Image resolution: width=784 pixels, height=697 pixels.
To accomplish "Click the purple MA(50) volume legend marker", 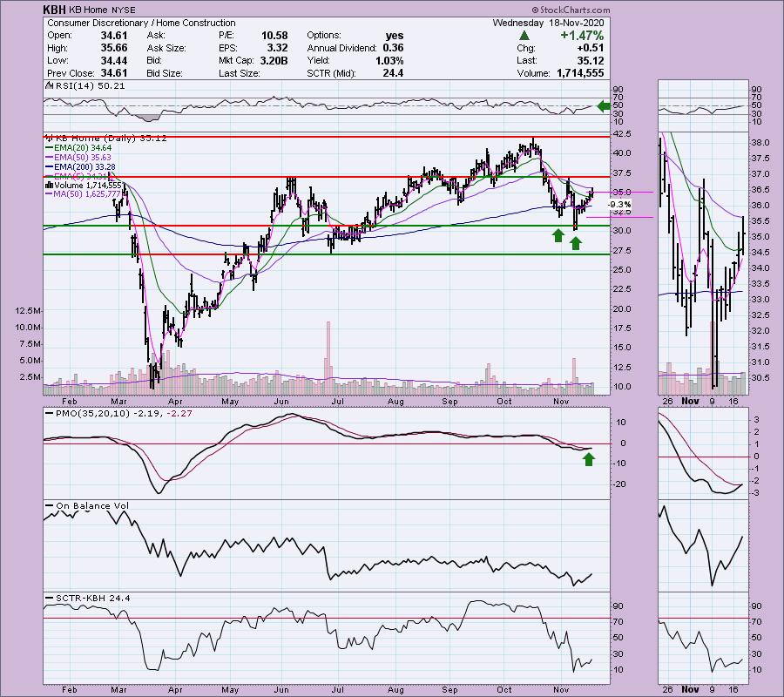I will 50,194.
